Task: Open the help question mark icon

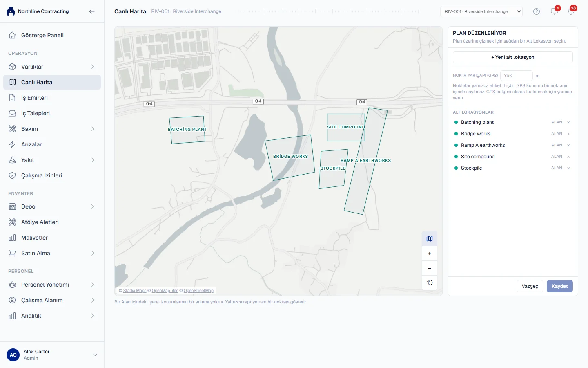Action: (537, 11)
